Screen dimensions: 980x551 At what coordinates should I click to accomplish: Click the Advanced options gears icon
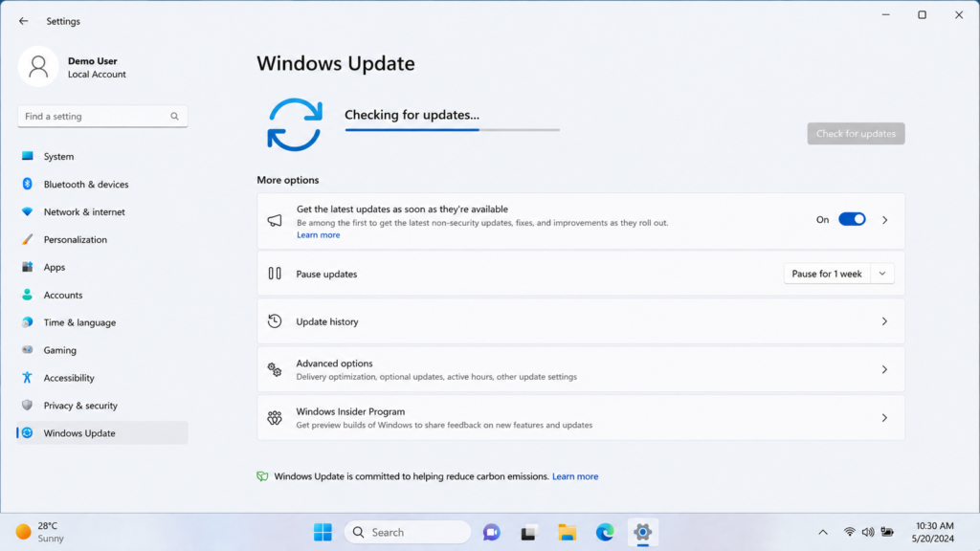tap(275, 370)
